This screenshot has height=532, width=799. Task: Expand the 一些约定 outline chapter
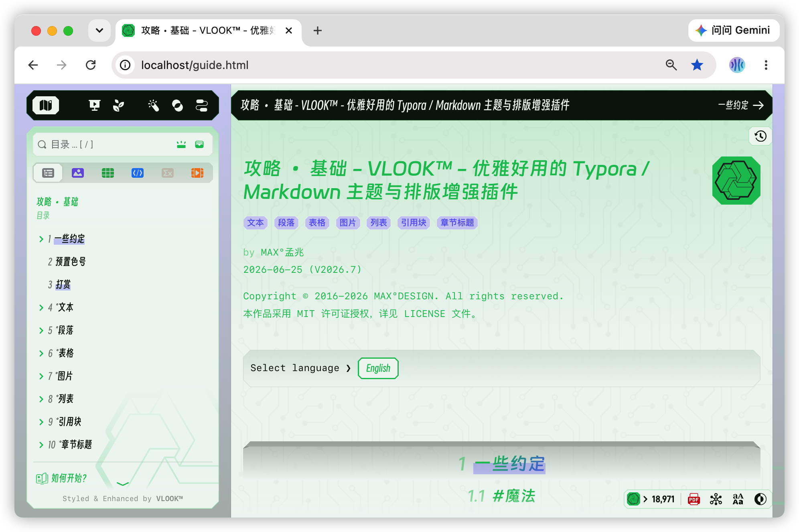(x=41, y=239)
